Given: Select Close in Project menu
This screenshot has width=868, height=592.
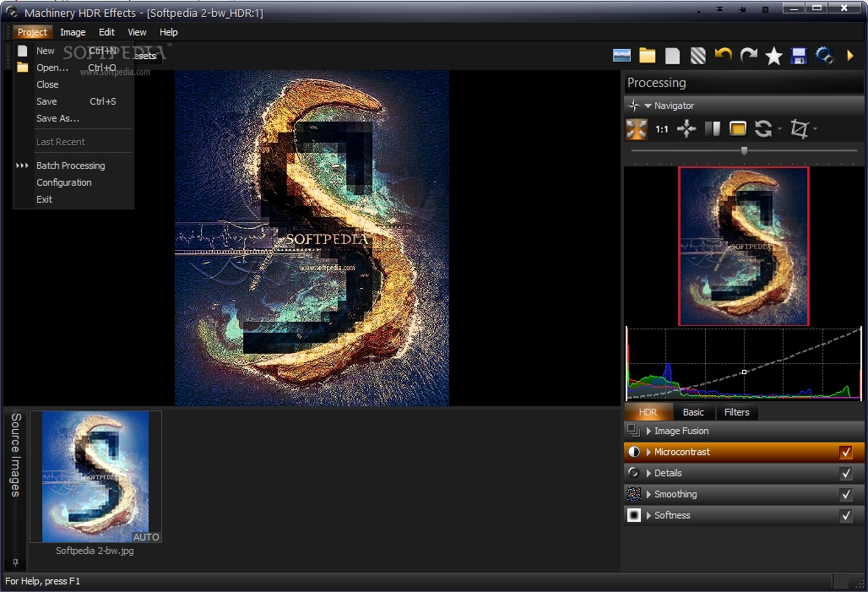Looking at the screenshot, I should (73, 84).
